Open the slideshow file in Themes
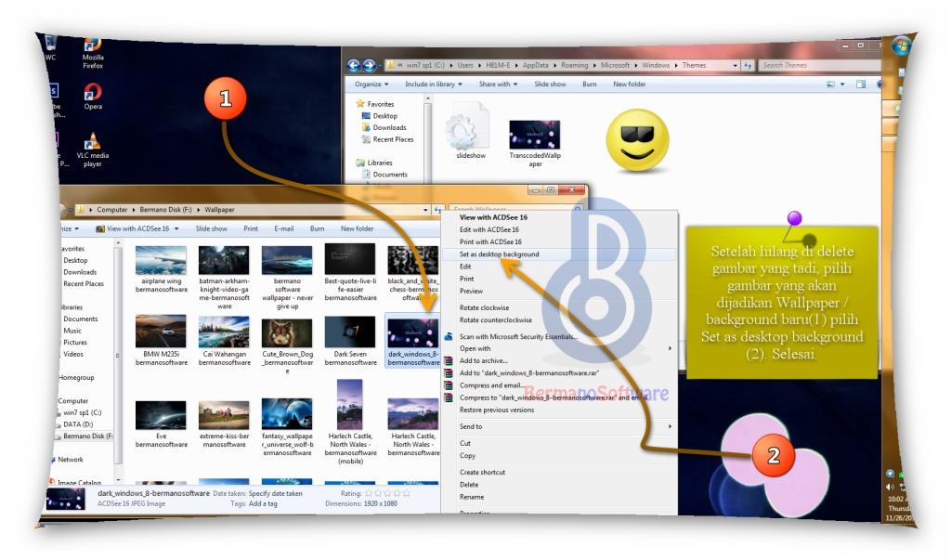Image resolution: width=951 pixels, height=560 pixels. (x=470, y=132)
